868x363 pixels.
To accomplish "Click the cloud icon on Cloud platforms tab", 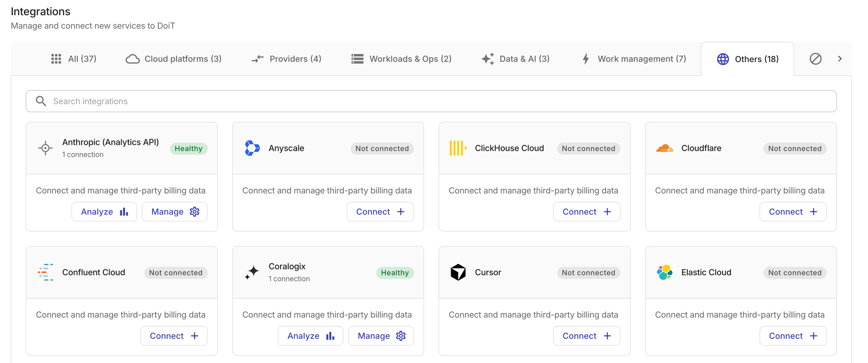I will click(132, 59).
